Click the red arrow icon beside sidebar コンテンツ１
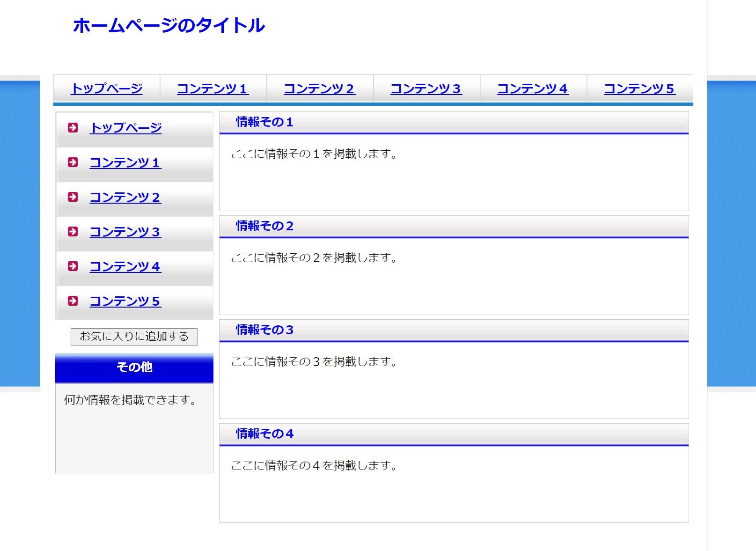Image resolution: width=756 pixels, height=551 pixels. pos(73,162)
